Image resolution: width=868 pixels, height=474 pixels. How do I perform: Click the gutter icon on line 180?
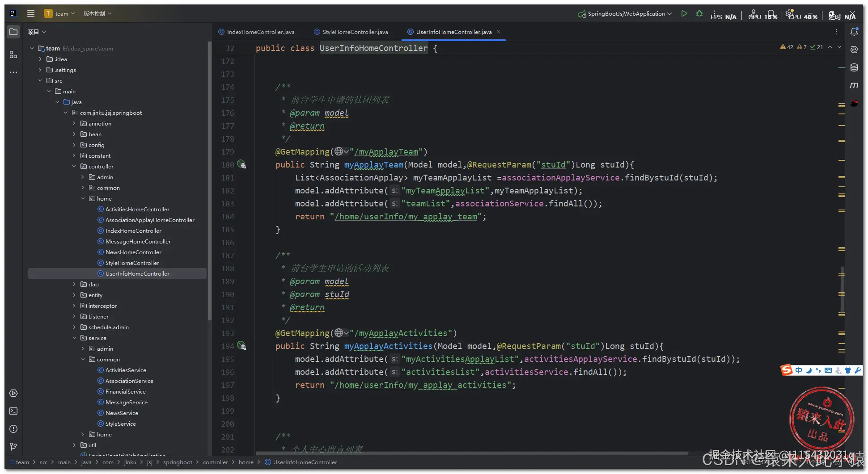pos(241,164)
